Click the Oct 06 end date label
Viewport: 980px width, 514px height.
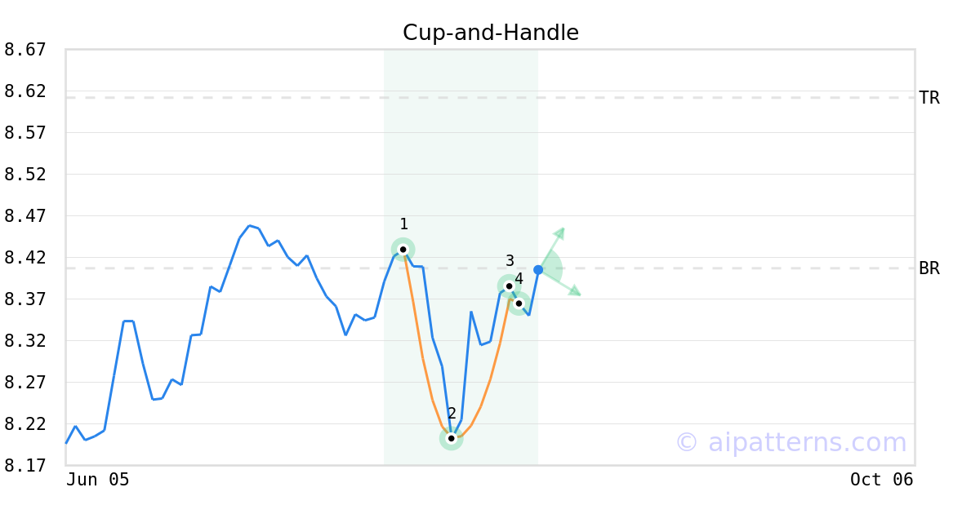click(882, 480)
